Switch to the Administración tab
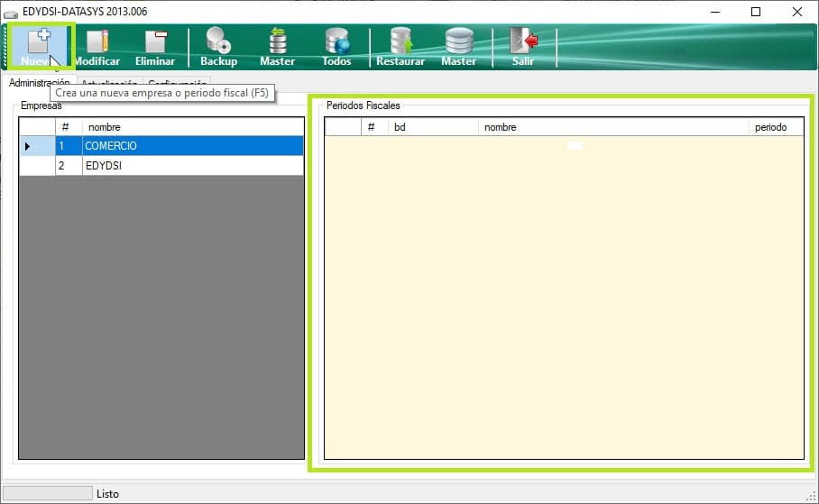 tap(39, 83)
